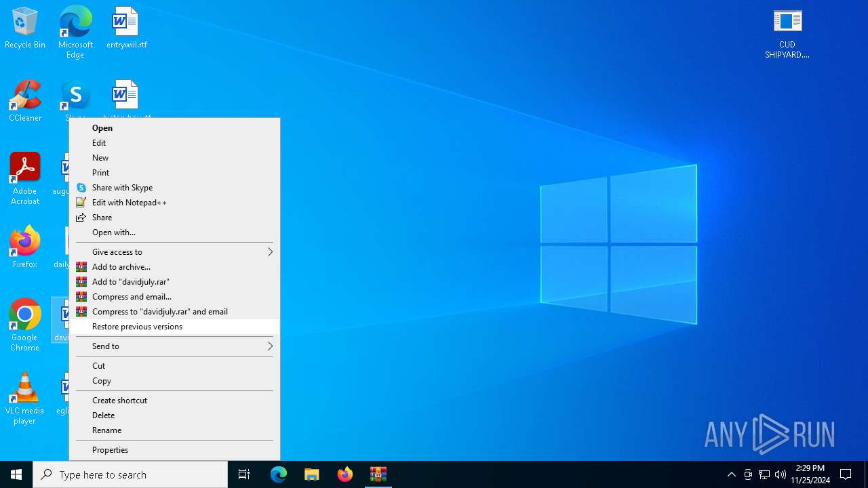
Task: Switch to WinRAR on the taskbar
Action: 378,474
